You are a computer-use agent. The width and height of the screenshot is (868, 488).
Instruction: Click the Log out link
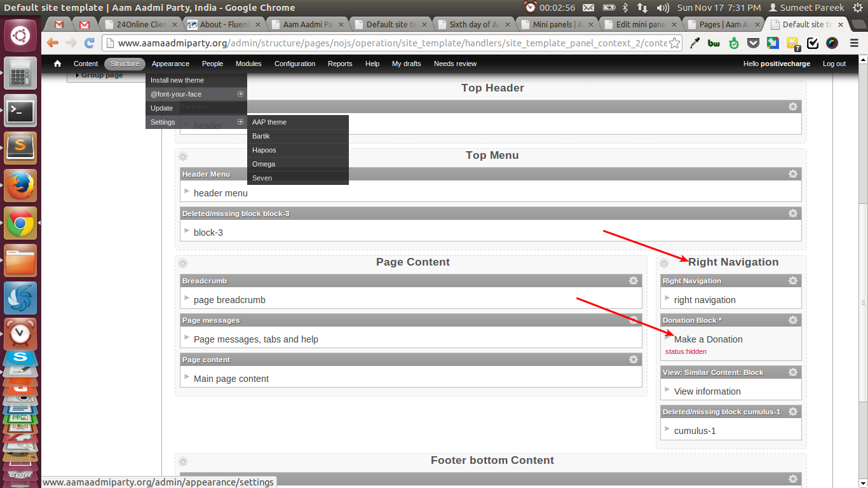tap(834, 64)
